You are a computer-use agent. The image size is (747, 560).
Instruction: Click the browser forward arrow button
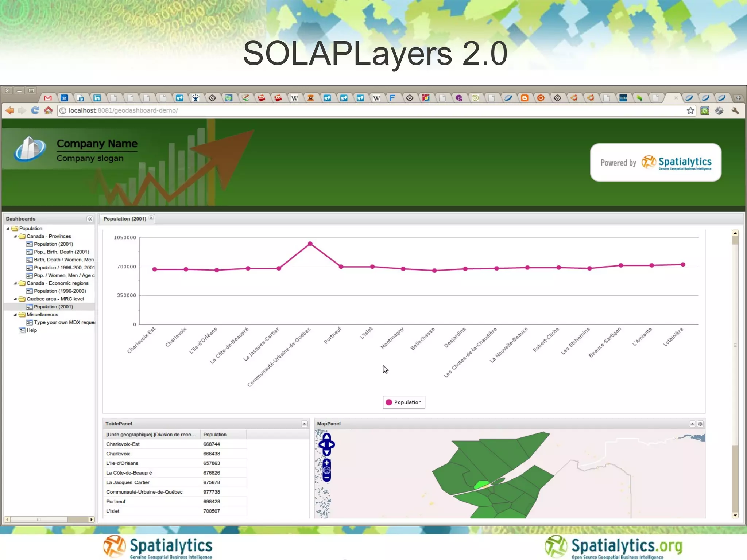coord(22,110)
